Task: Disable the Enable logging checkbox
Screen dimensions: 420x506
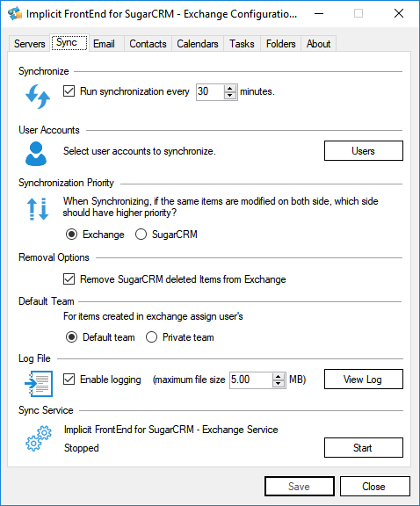Action: point(69,379)
